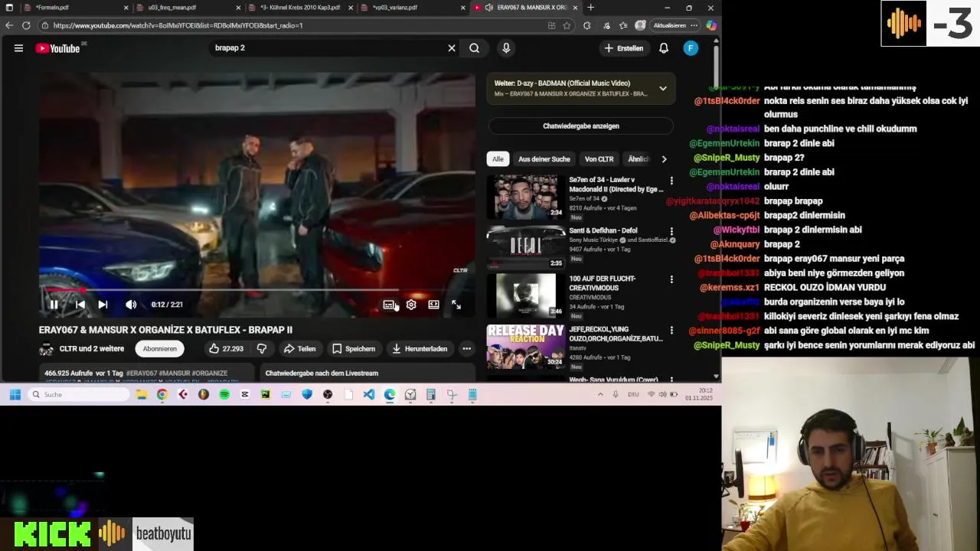The image size is (980, 551).
Task: Open the account avatar menu
Action: 691,48
